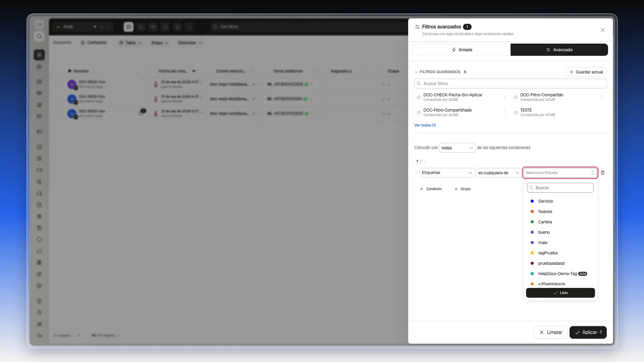
Task: Apply filters with Aplicar button
Action: (x=588, y=332)
